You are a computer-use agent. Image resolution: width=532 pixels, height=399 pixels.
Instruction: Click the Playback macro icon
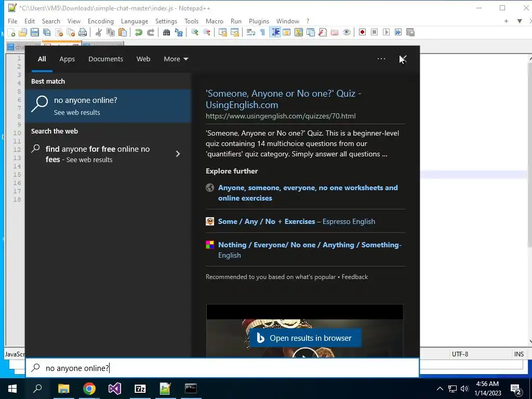click(386, 32)
